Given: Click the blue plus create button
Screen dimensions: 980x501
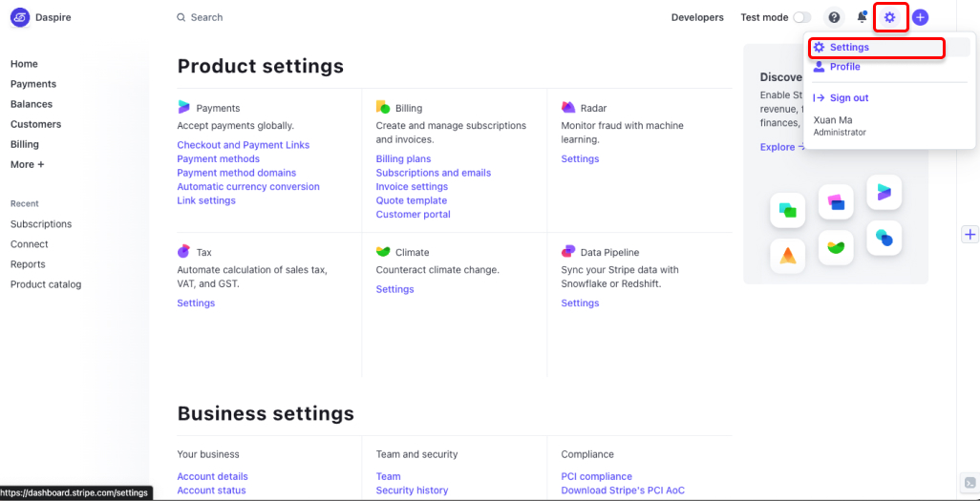Looking at the screenshot, I should (920, 17).
